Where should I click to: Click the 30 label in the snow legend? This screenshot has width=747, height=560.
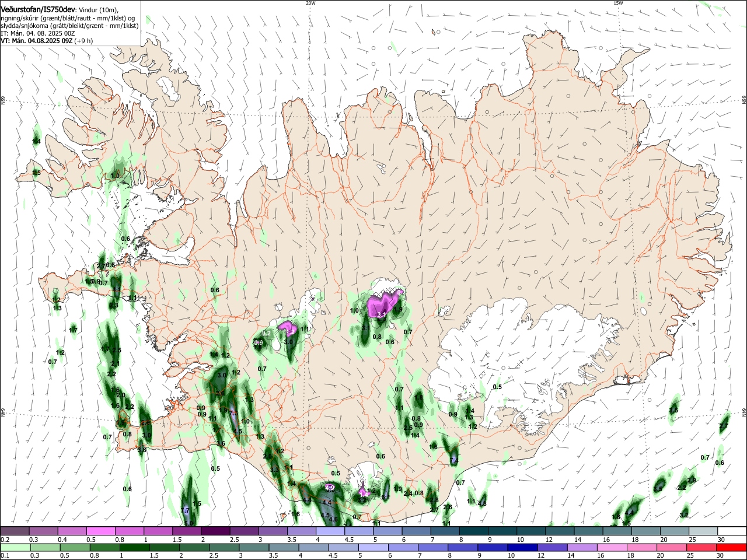click(721, 539)
